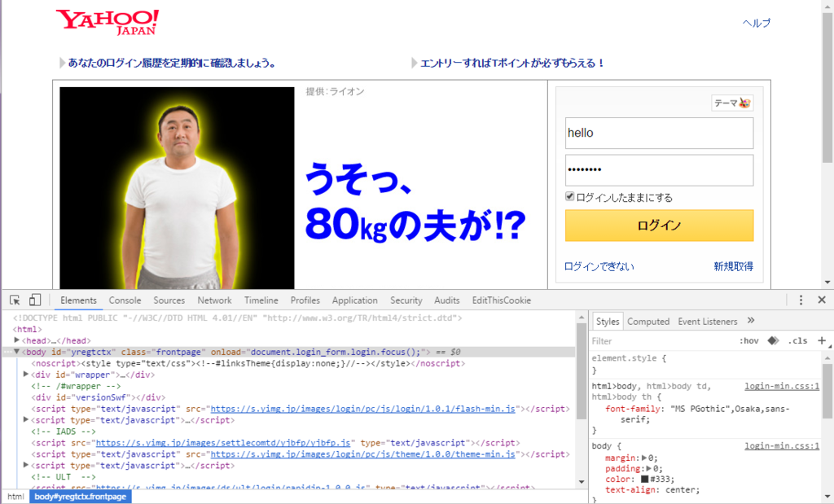Open login-min.css:1 source for body rule
834x504 pixels.
click(x=781, y=445)
